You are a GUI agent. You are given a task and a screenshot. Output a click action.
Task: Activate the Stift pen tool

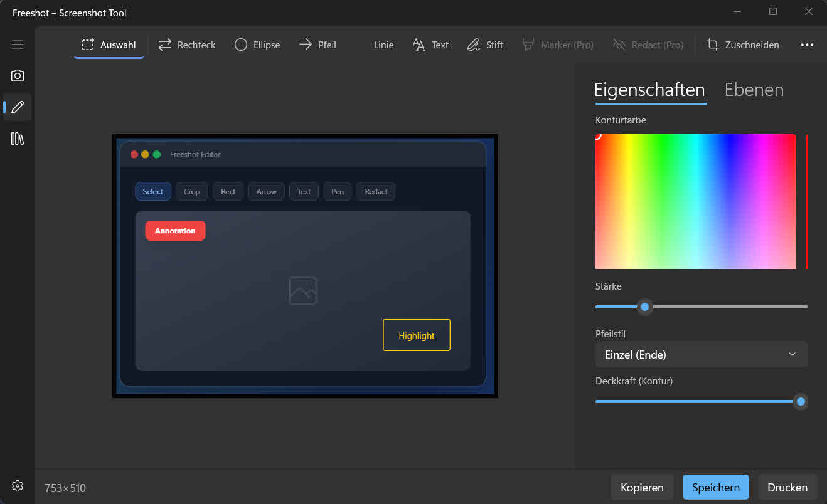click(486, 45)
